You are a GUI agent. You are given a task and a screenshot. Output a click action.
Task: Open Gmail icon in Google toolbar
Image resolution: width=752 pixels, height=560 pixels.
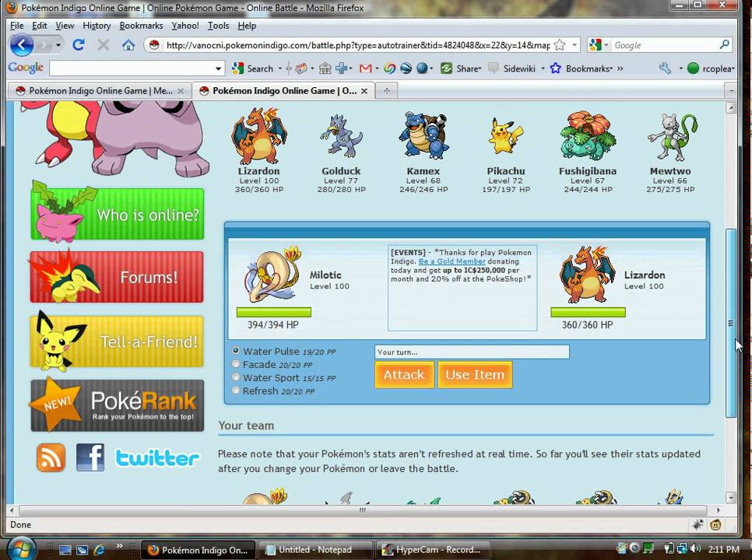coord(365,69)
